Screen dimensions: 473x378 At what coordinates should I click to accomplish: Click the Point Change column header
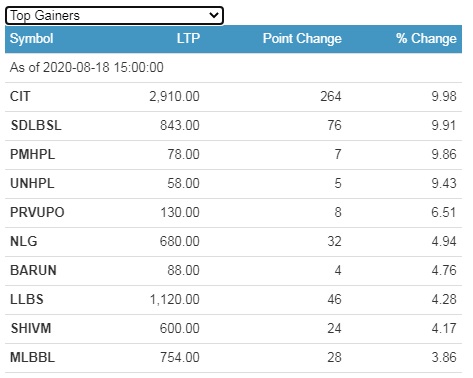click(302, 39)
